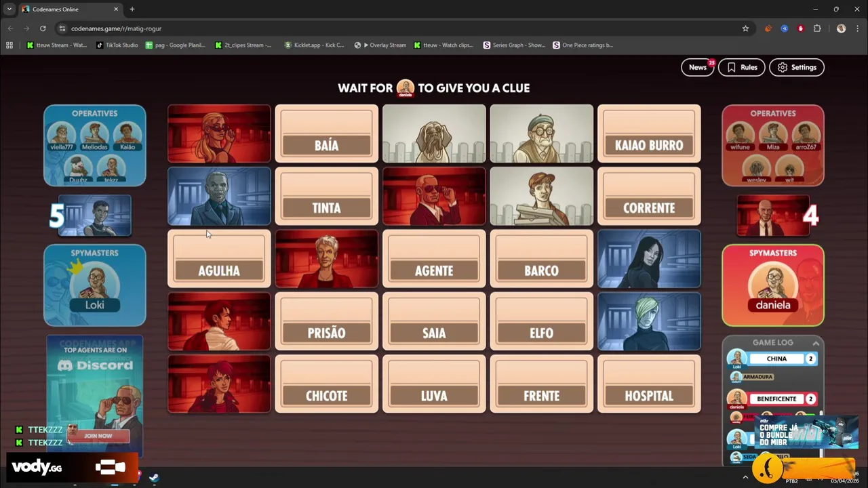Click the BENEFICENTE clue in Game Log
Viewport: 868px width, 488px height.
click(776, 399)
